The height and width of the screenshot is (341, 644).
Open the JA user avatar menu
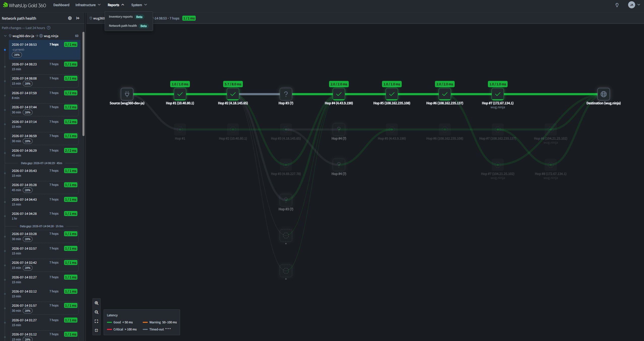tap(634, 5)
